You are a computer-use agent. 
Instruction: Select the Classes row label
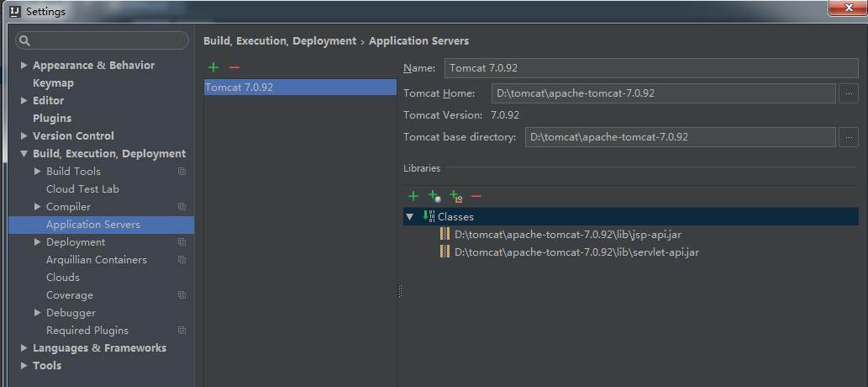click(x=455, y=217)
